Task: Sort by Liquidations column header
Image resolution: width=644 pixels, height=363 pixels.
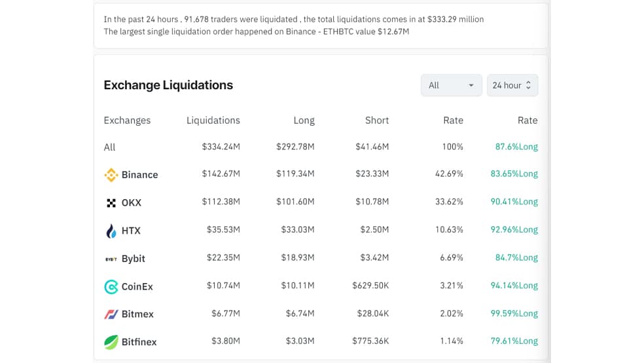Action: coord(213,121)
